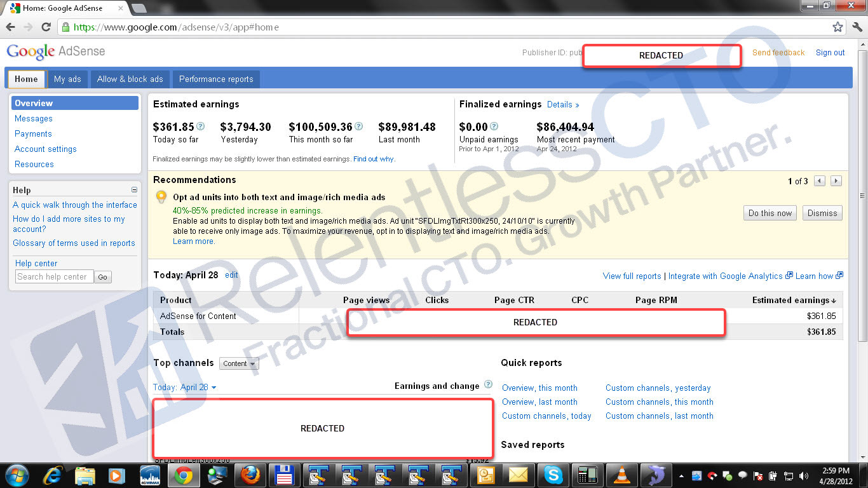Open the Performance reports tab
868x488 pixels.
(215, 79)
